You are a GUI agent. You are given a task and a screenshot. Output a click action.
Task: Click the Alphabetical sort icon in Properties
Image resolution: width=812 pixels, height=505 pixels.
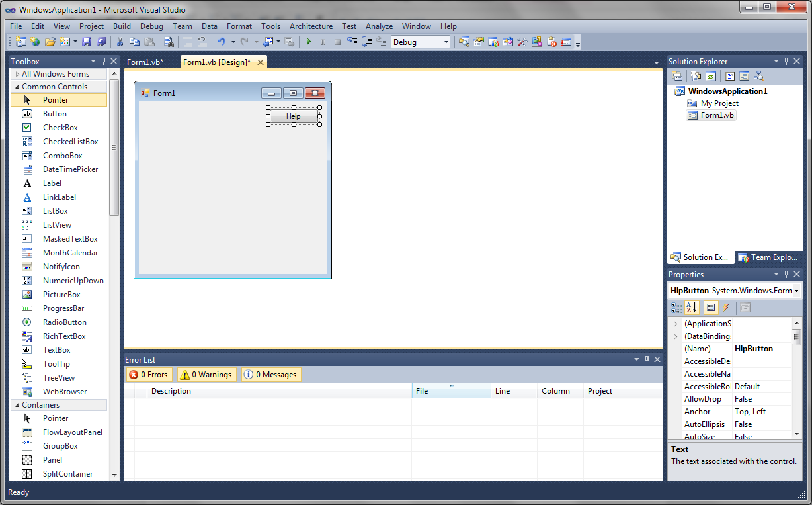(691, 307)
